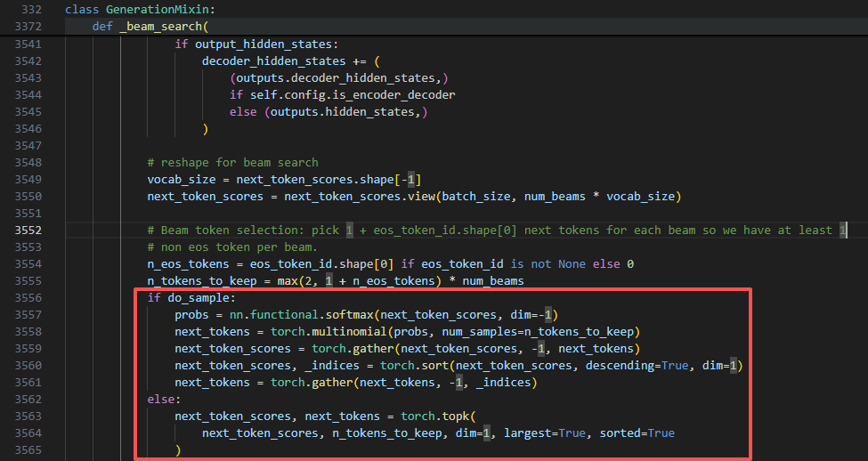Click 'if do_sample:' statement
Image resolution: width=868 pixels, height=461 pixels.
[x=191, y=298]
